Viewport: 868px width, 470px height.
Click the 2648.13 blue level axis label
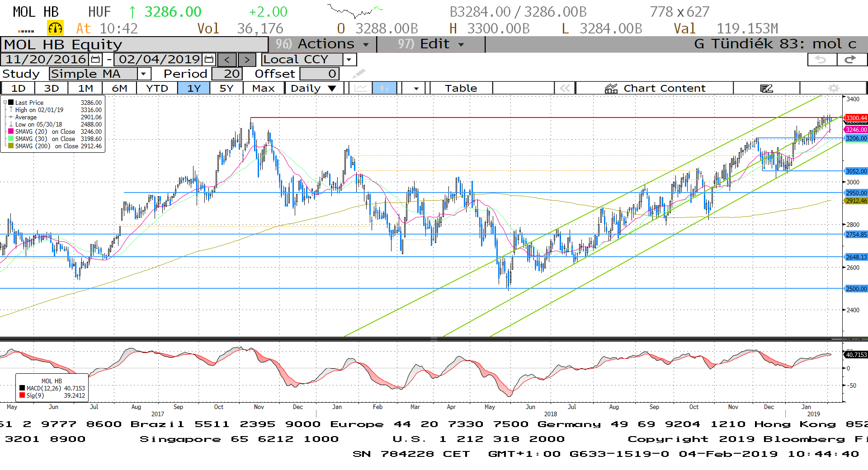pos(856,257)
